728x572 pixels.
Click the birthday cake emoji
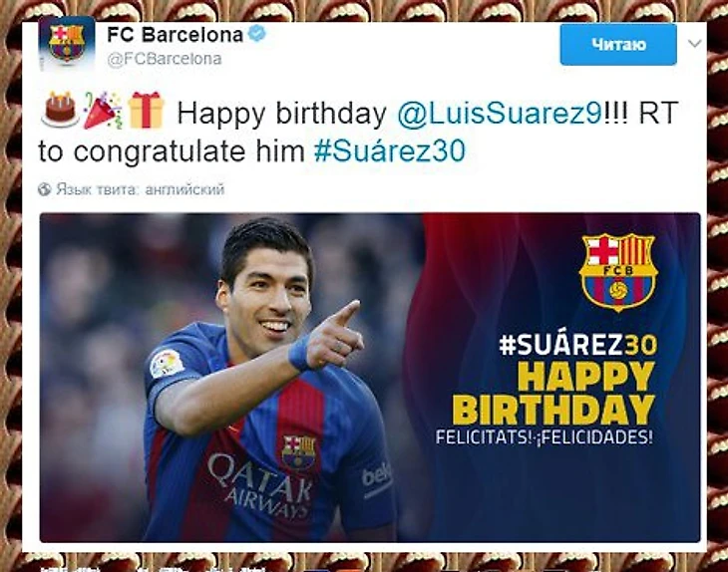click(x=60, y=111)
